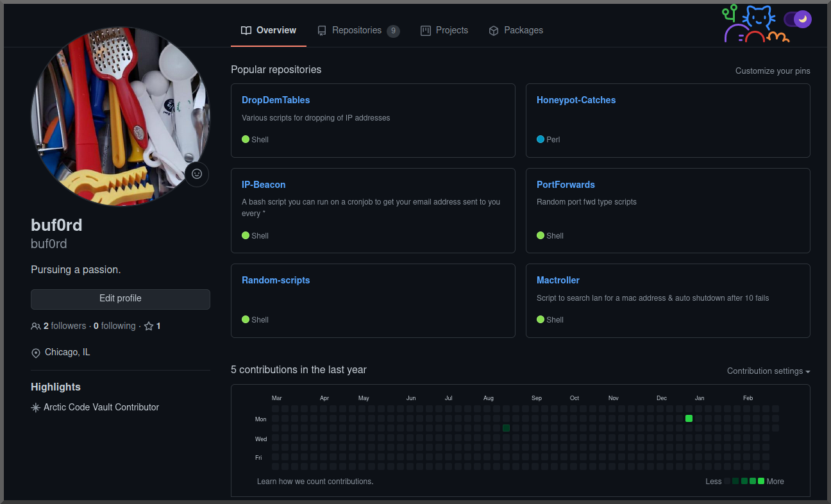Click the location pin icon by Chicago
The image size is (831, 504).
click(36, 353)
